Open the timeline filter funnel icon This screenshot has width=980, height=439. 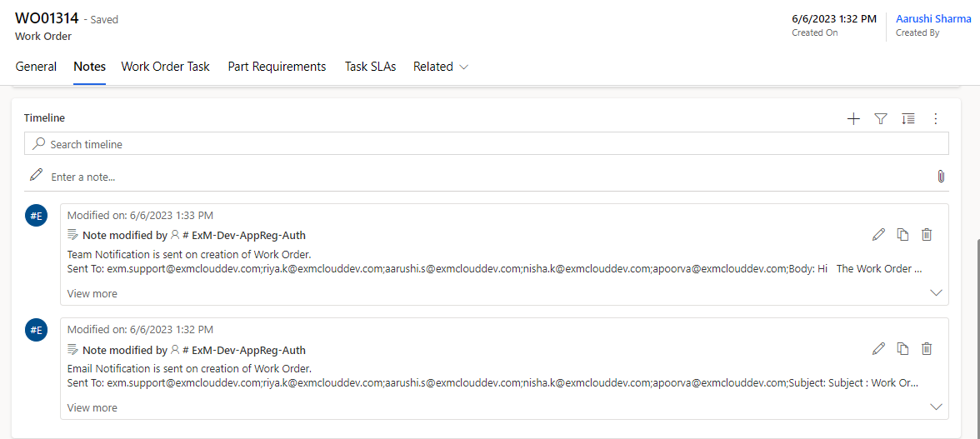click(x=881, y=119)
